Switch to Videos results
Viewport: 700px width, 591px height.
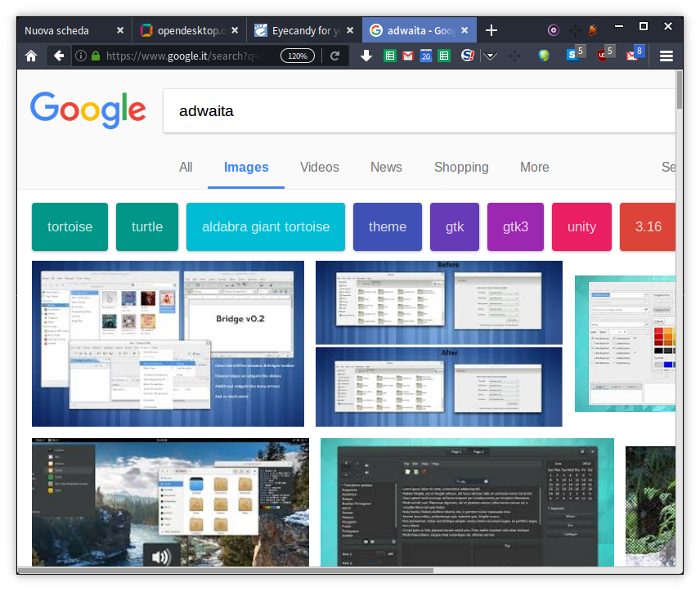pyautogui.click(x=319, y=167)
